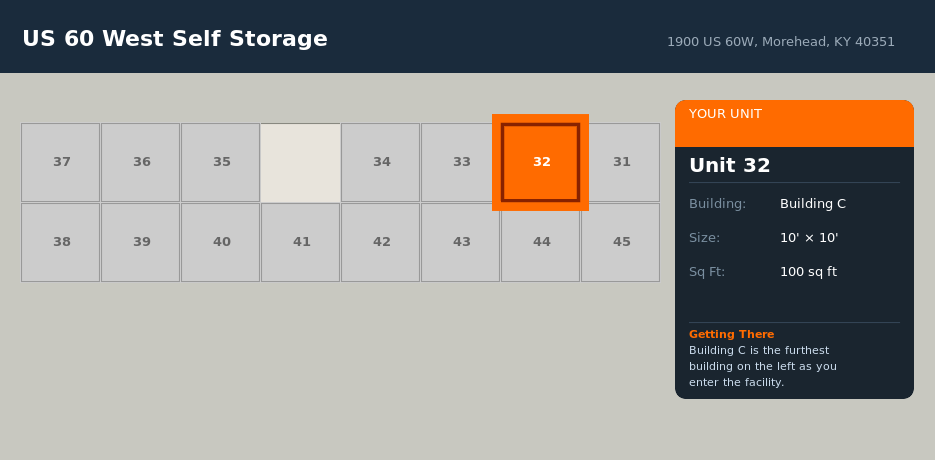Screen dimensions: 935x460
Task: Click the orange YOUR UNIT panel header
Action: 794,123
